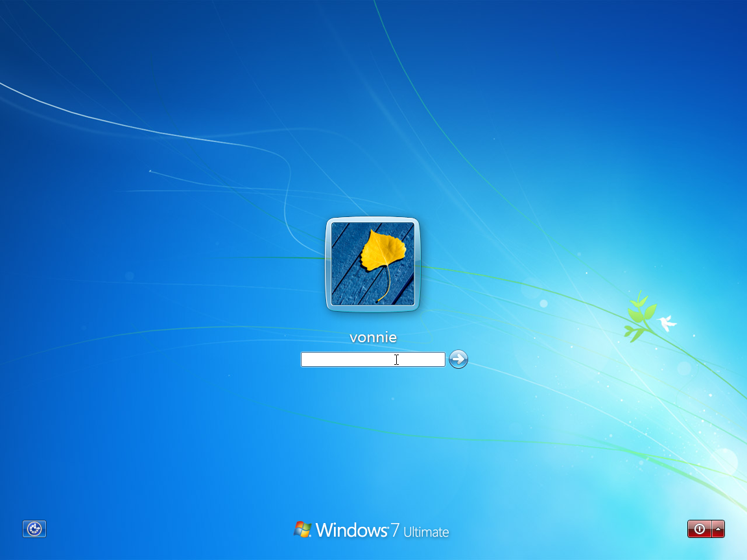Screen dimensions: 747x560
Task: Click the number 7 in the Windows logo text
Action: coord(394,530)
